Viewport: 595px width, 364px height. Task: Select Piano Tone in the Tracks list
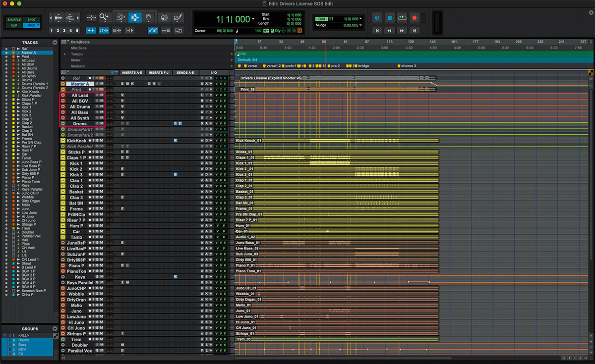tap(31, 181)
